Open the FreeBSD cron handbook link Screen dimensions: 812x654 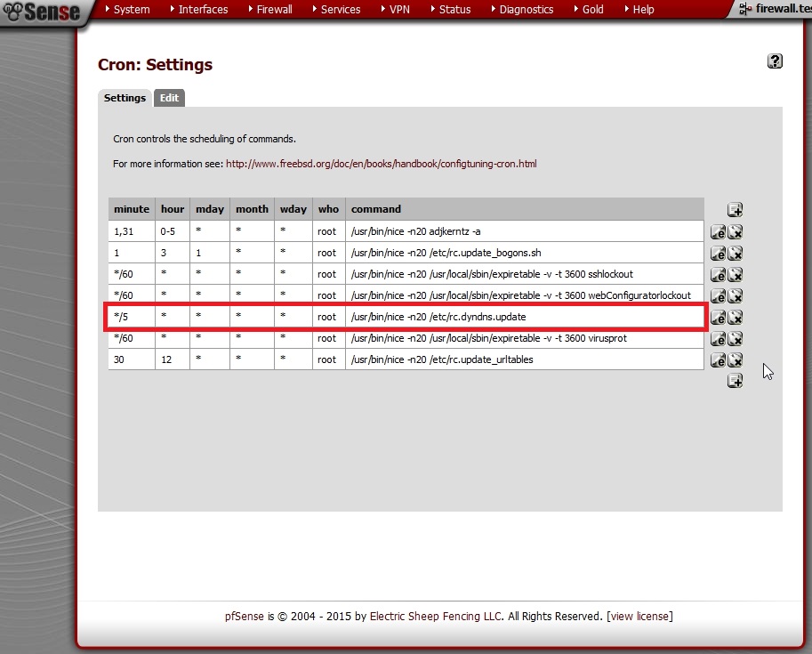click(381, 164)
